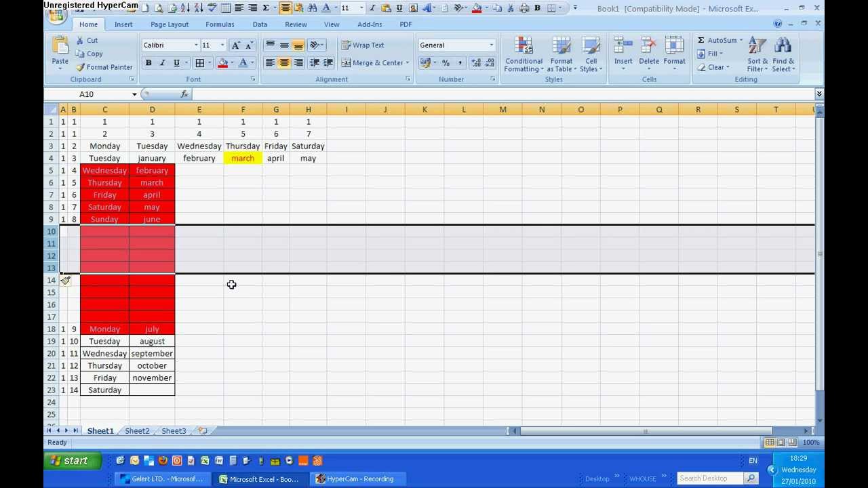This screenshot has width=868, height=488.
Task: Click Insert cells in Cells group
Action: (x=623, y=53)
